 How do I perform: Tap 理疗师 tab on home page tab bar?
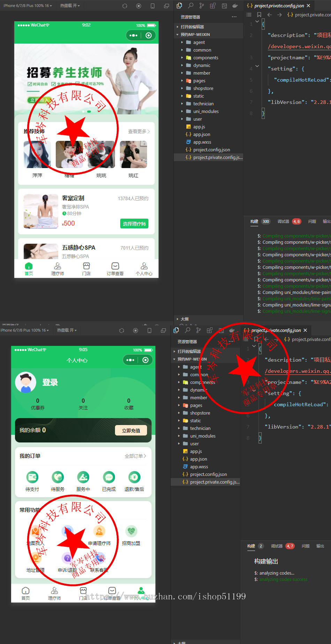pos(57,269)
